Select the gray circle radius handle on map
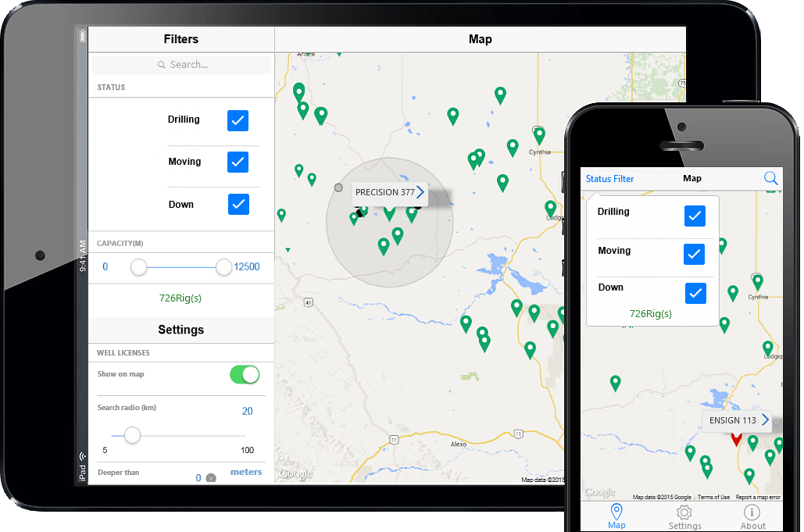Screen dimensions: 804x532 (x=338, y=187)
